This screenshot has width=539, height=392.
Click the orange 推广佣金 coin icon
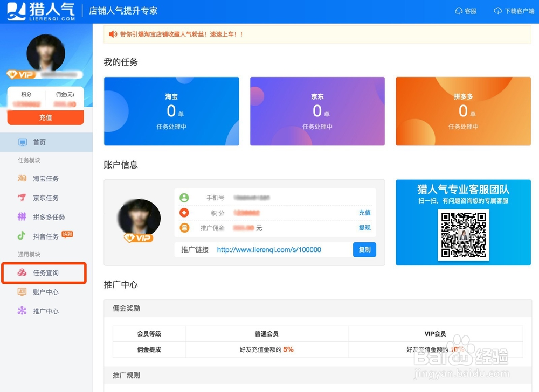[x=184, y=228]
